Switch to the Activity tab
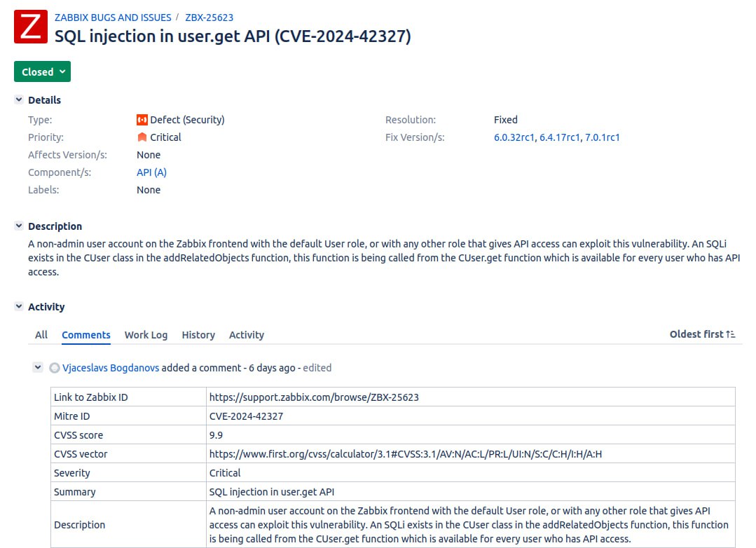Screen dimensions: 756x548 coord(247,335)
